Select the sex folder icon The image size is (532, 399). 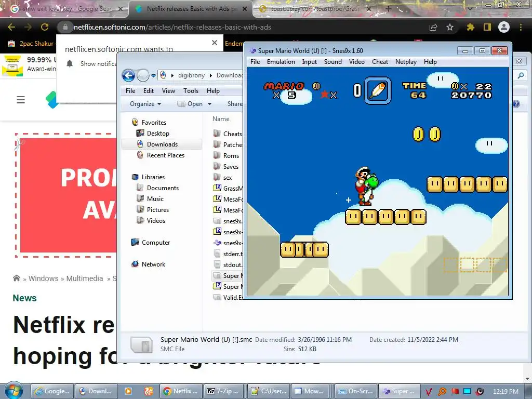[x=217, y=177]
